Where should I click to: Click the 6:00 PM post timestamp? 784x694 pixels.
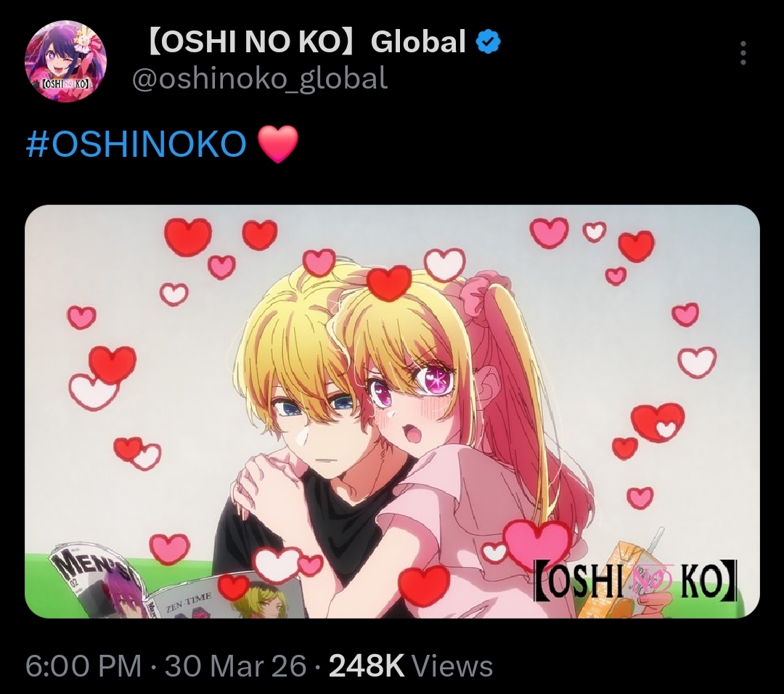pyautogui.click(x=83, y=666)
